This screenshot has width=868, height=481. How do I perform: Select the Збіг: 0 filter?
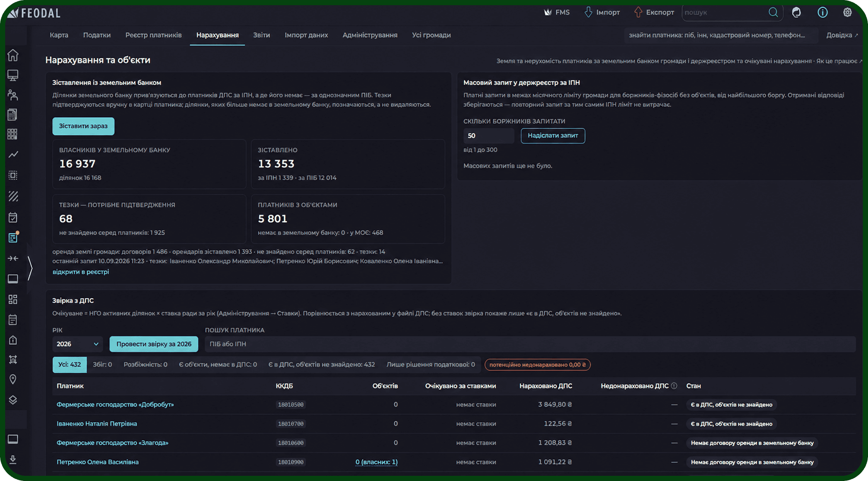(x=102, y=365)
